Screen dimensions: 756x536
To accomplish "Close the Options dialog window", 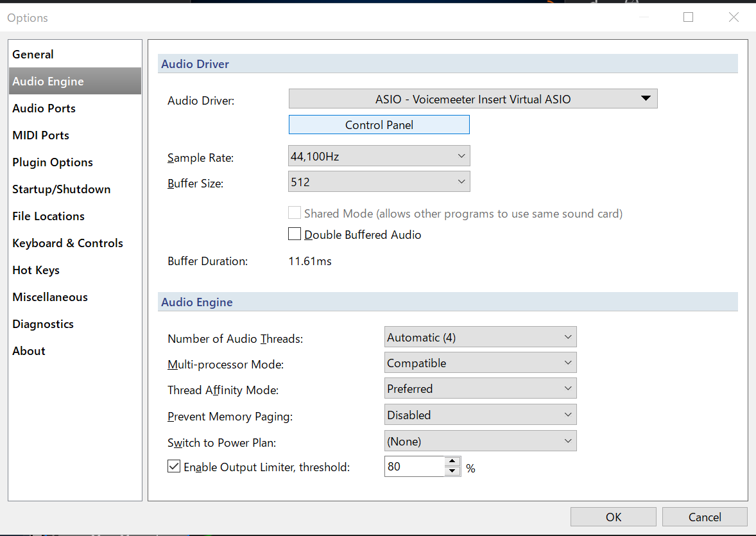I will point(734,17).
